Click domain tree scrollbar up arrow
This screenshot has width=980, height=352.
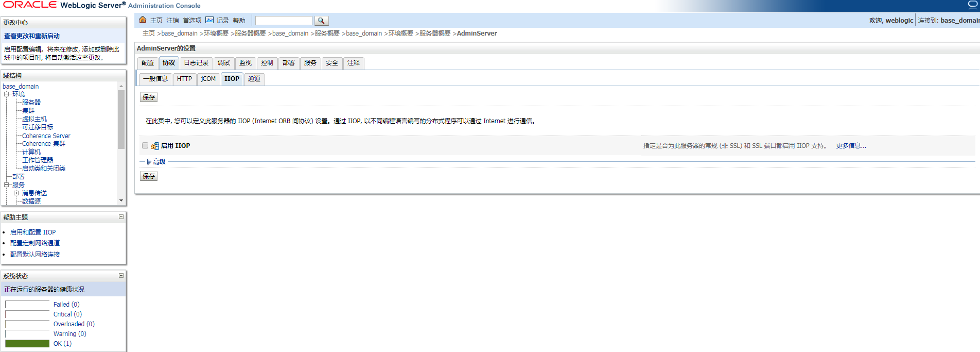click(x=121, y=86)
